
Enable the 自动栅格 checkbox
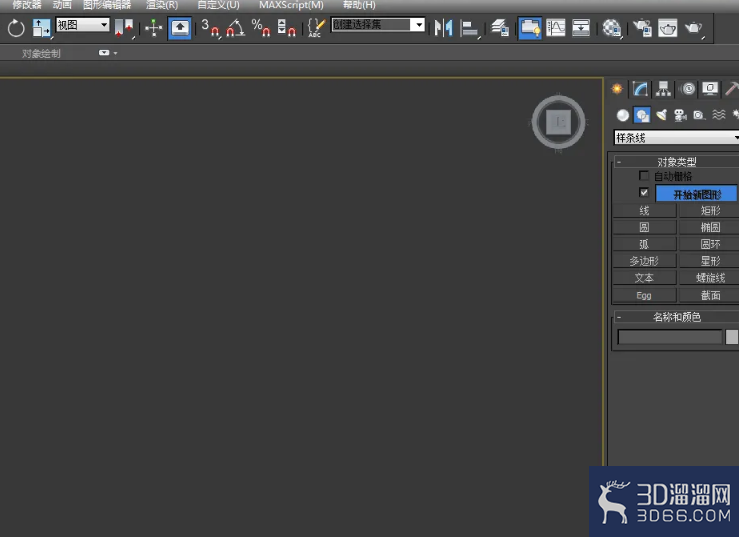pos(644,175)
